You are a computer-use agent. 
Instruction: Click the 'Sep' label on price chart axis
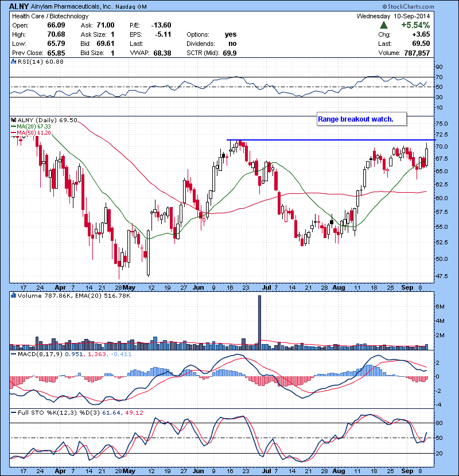tap(407, 287)
